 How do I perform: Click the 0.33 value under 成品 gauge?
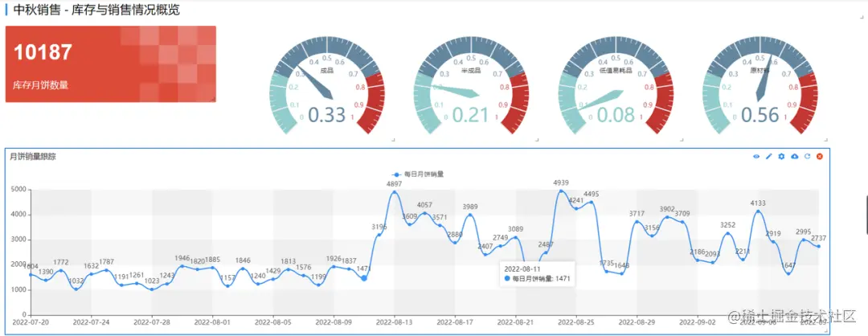pyautogui.click(x=326, y=115)
